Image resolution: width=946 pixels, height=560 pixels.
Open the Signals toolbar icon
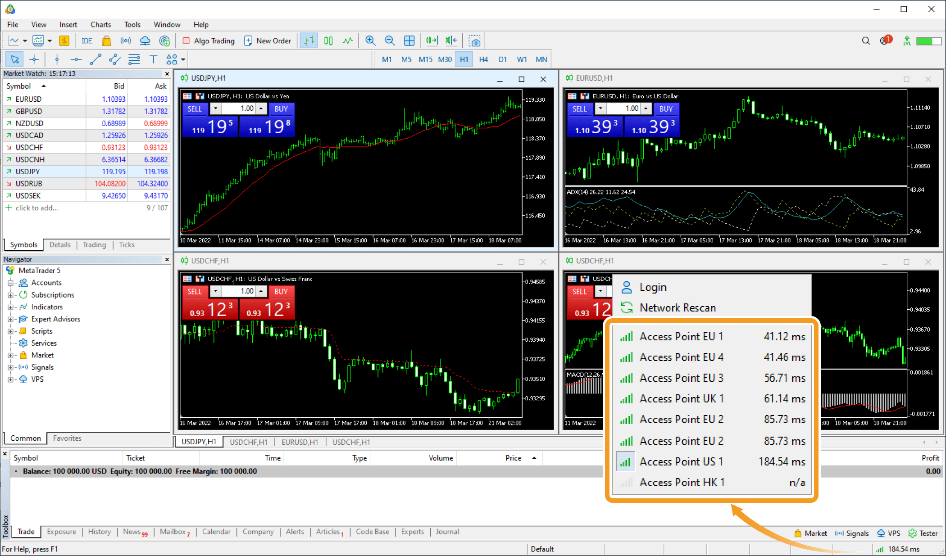[x=126, y=41]
